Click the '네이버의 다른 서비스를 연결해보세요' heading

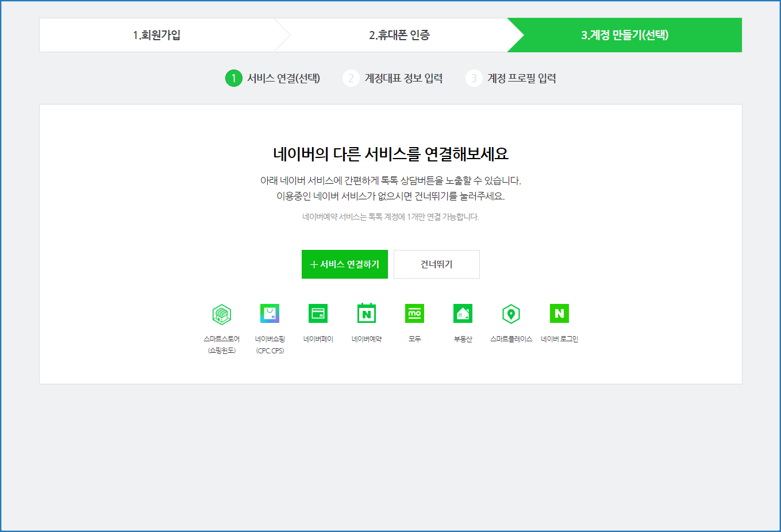(390, 154)
